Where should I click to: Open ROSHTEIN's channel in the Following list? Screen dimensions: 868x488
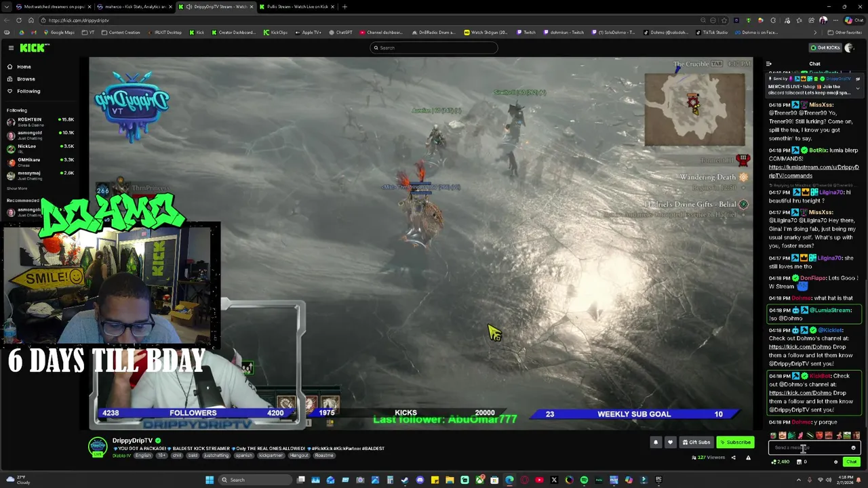click(x=41, y=121)
